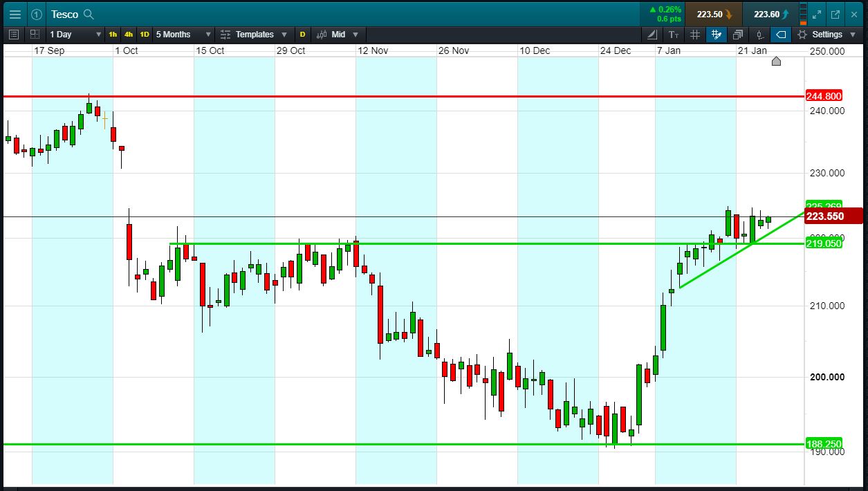This screenshot has height=491, width=868.
Task: Toggle the grid lines icon
Action: coord(695,34)
